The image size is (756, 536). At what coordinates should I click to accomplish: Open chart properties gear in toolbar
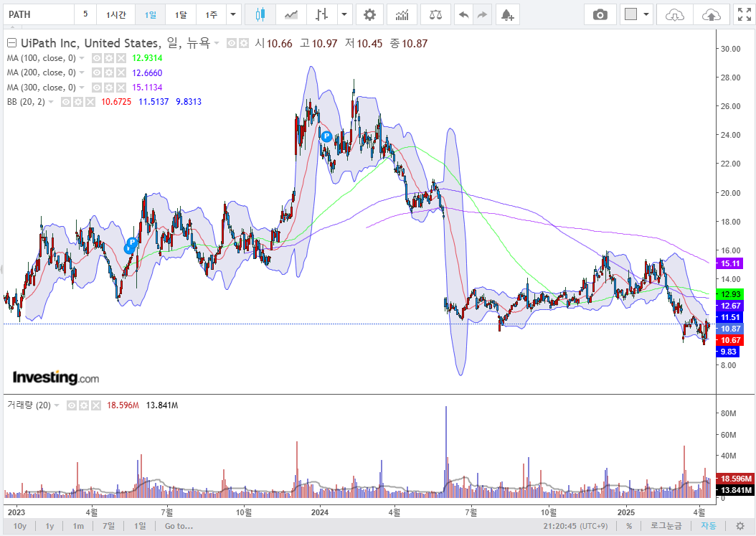[x=369, y=14]
